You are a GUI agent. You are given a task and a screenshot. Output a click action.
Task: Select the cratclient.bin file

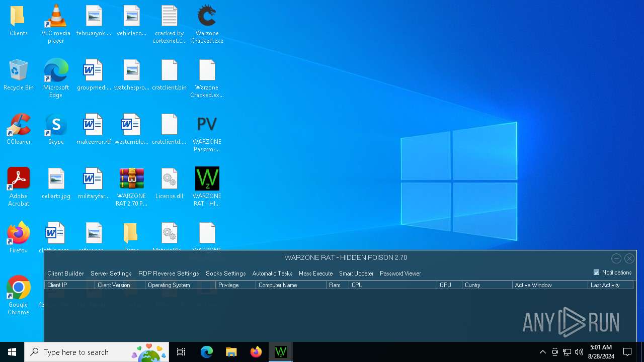(170, 75)
